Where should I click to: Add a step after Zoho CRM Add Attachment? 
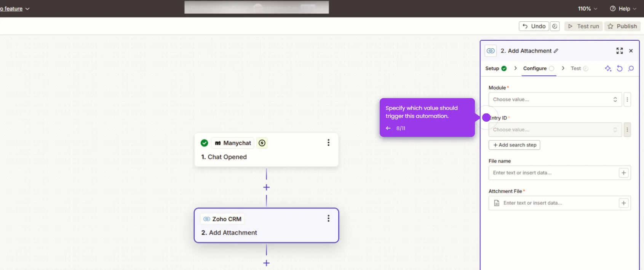click(x=266, y=263)
